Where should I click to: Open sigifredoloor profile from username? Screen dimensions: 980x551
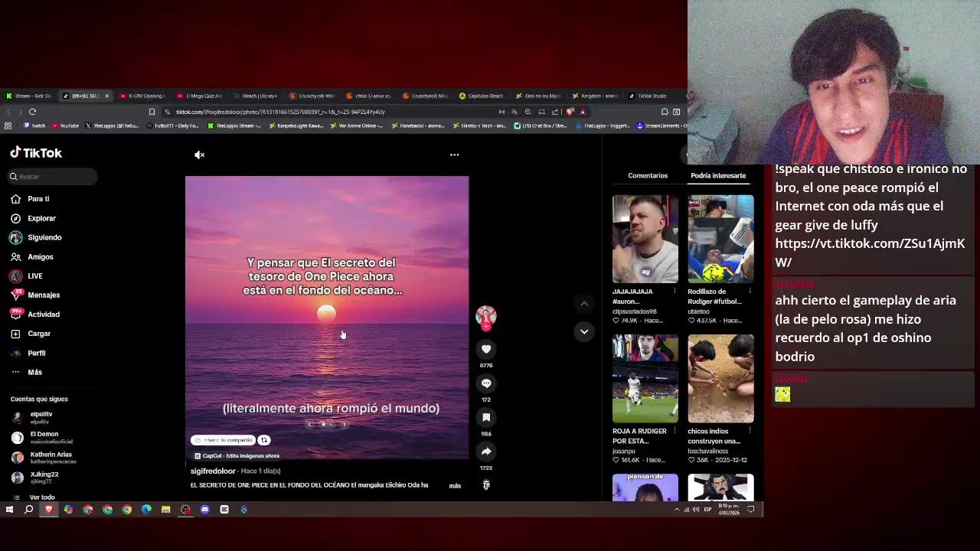[213, 471]
